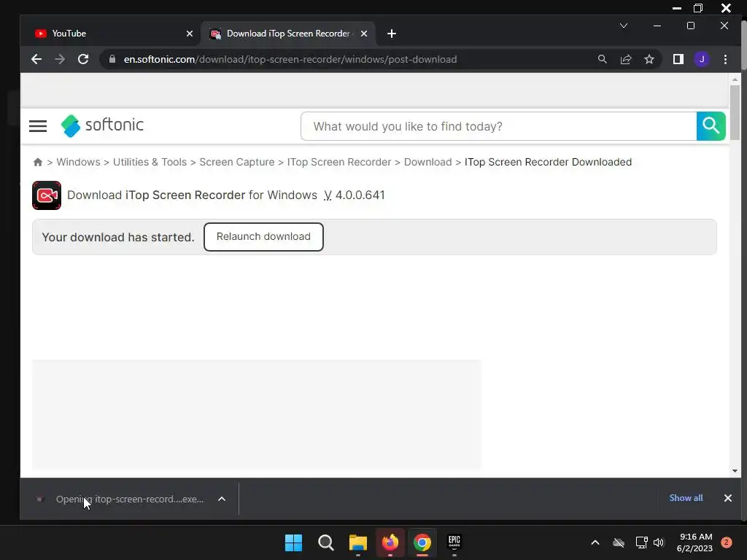Click the Relaunch download button
Image resolution: width=747 pixels, height=560 pixels.
(263, 237)
